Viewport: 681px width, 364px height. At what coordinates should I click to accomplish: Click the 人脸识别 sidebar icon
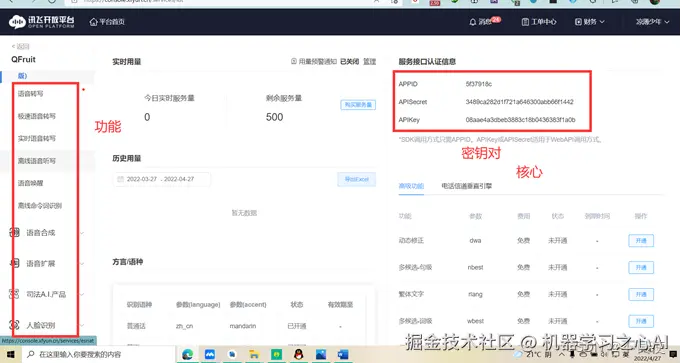[14, 325]
